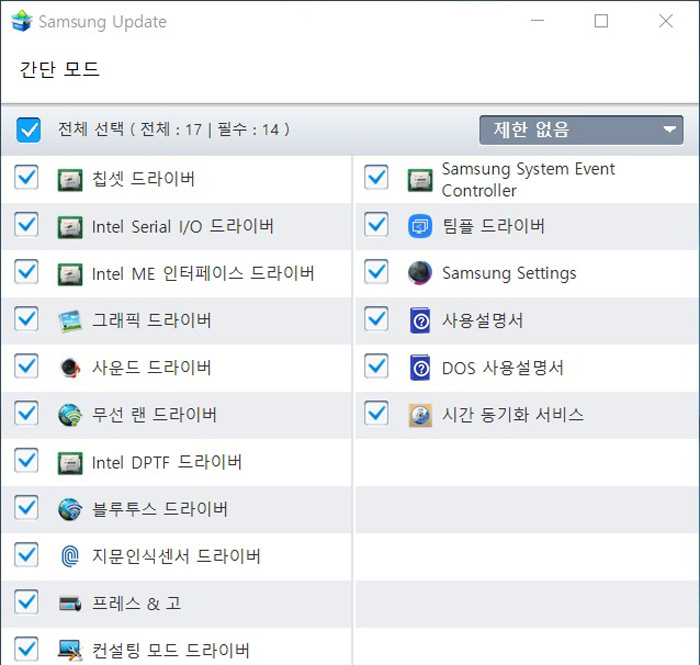Click the 프레스 & 고 item label
The height and width of the screenshot is (665, 700).
tap(136, 603)
